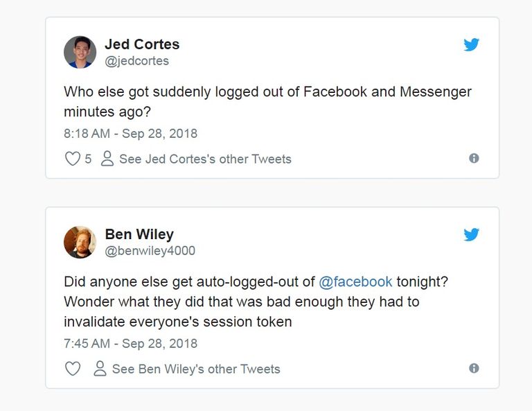Follow the @facebook mention link
Screen dimensions: 532x411
coord(355,282)
